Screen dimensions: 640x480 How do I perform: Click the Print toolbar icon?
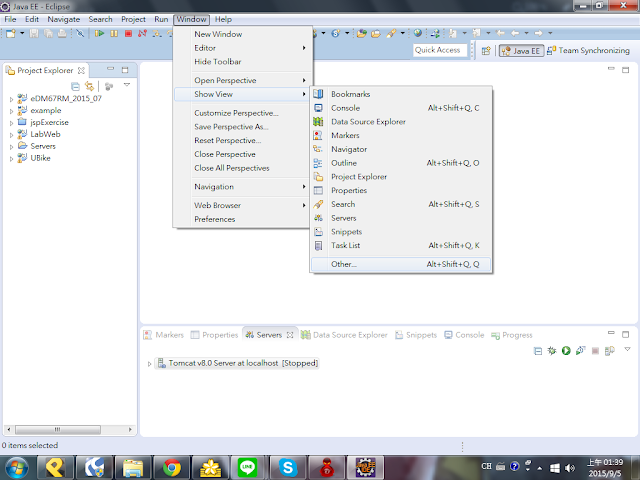tap(62, 33)
